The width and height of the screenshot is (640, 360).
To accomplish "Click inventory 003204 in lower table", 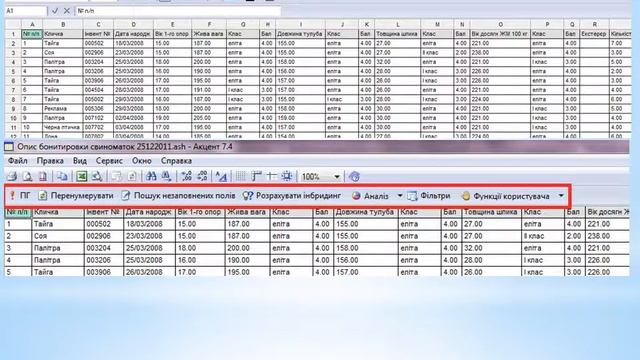I will (103, 248).
